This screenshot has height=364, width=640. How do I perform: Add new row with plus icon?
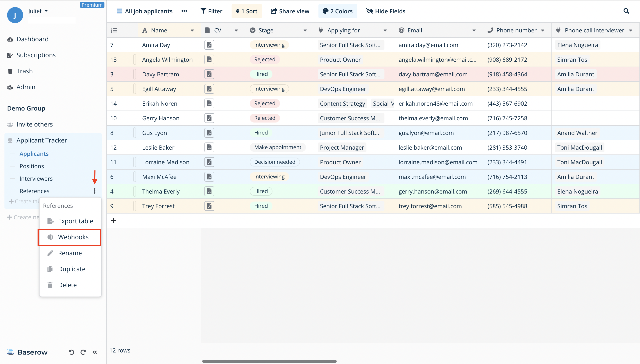click(113, 221)
